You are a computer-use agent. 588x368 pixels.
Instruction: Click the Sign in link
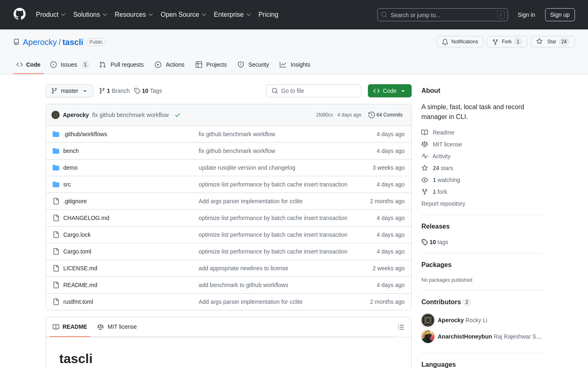tap(526, 15)
